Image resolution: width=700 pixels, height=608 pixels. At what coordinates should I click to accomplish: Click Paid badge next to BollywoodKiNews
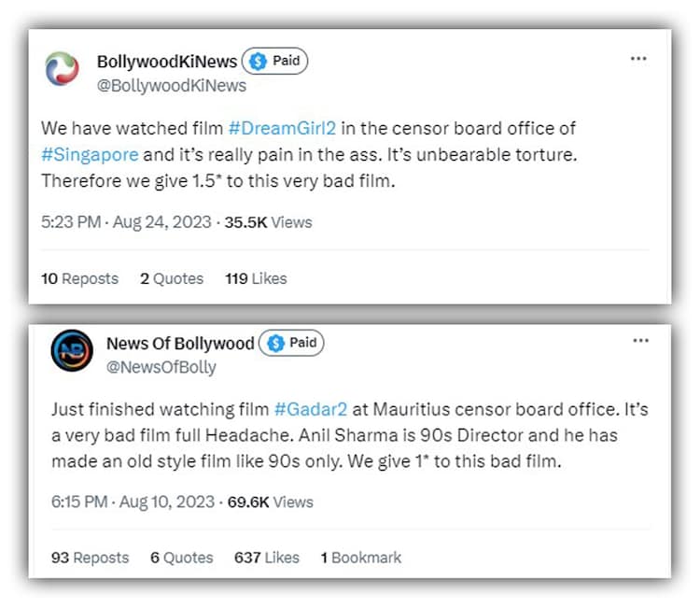(x=275, y=62)
